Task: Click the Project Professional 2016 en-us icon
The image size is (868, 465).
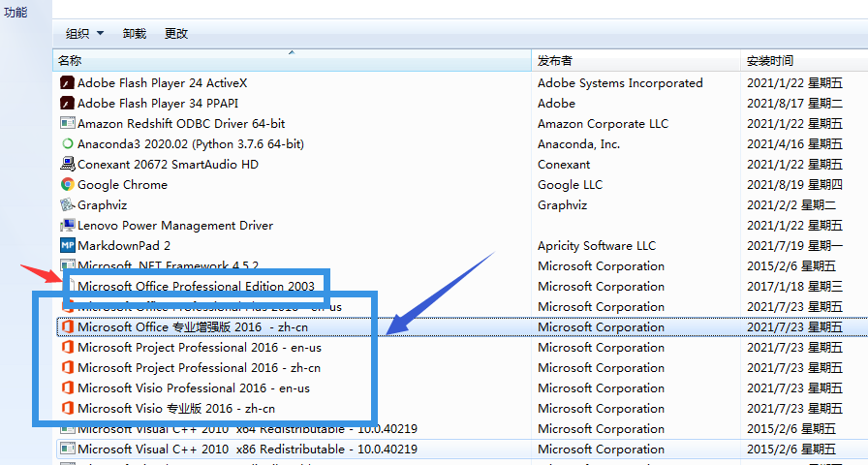Action: point(67,348)
